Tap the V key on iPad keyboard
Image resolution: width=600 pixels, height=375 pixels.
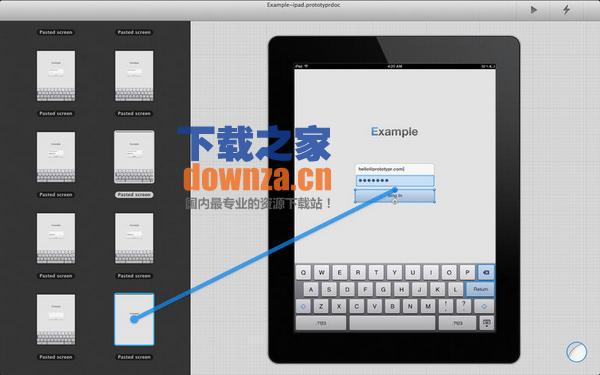375,306
